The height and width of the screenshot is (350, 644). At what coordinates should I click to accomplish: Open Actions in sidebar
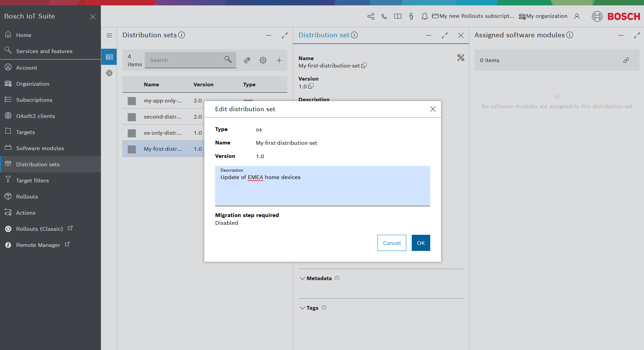pos(50,213)
